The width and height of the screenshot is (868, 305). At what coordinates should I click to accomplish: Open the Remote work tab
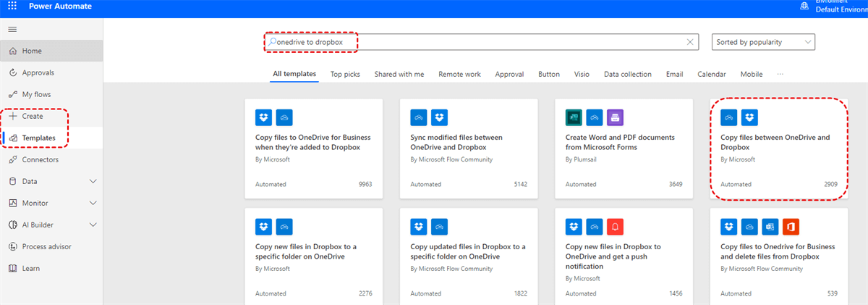click(459, 74)
